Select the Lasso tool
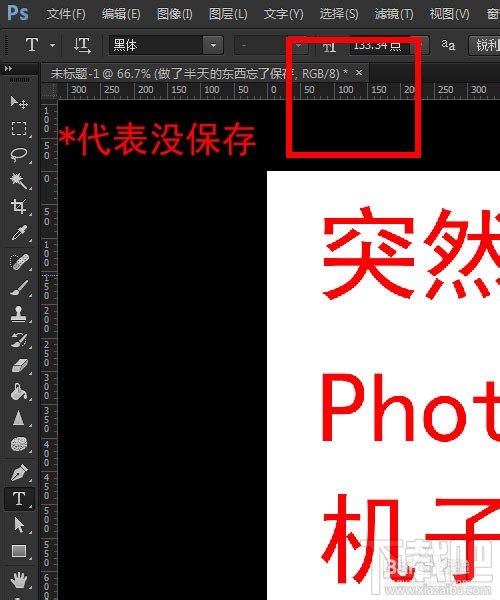500x600 pixels. [x=19, y=155]
